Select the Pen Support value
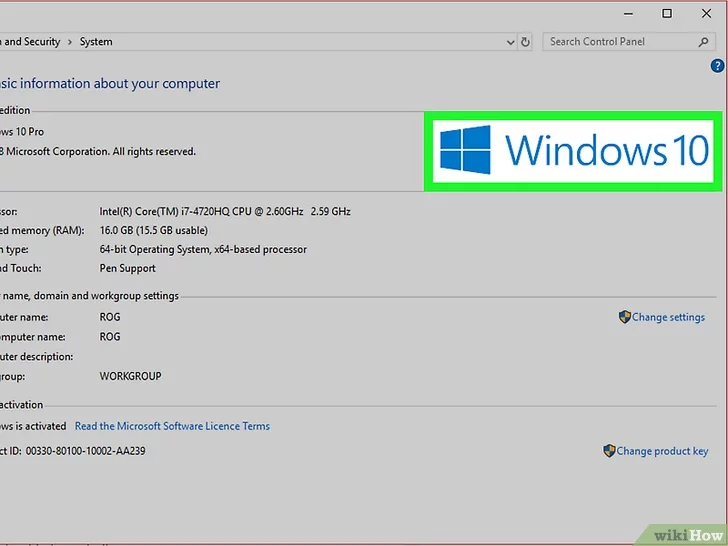728x546 pixels. pos(128,268)
